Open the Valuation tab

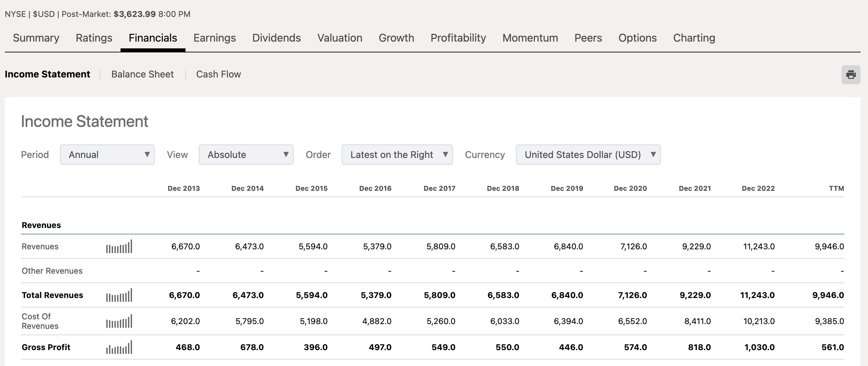click(x=340, y=38)
